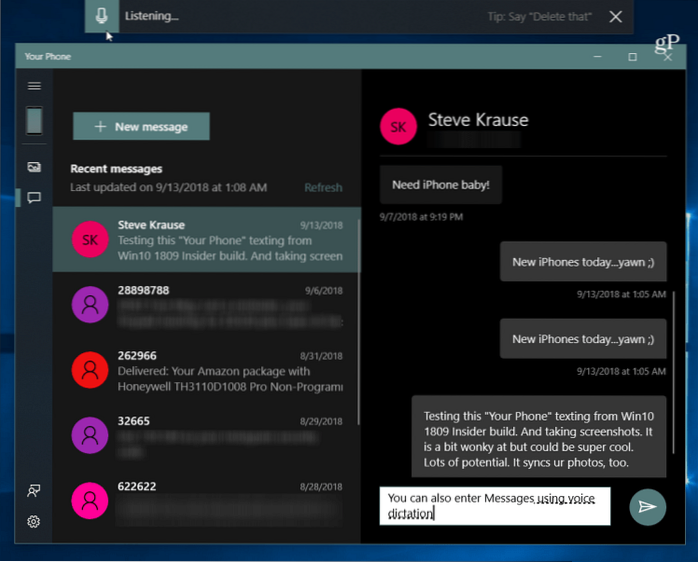698x562 pixels.
Task: Refresh the recent messages list
Action: click(323, 187)
